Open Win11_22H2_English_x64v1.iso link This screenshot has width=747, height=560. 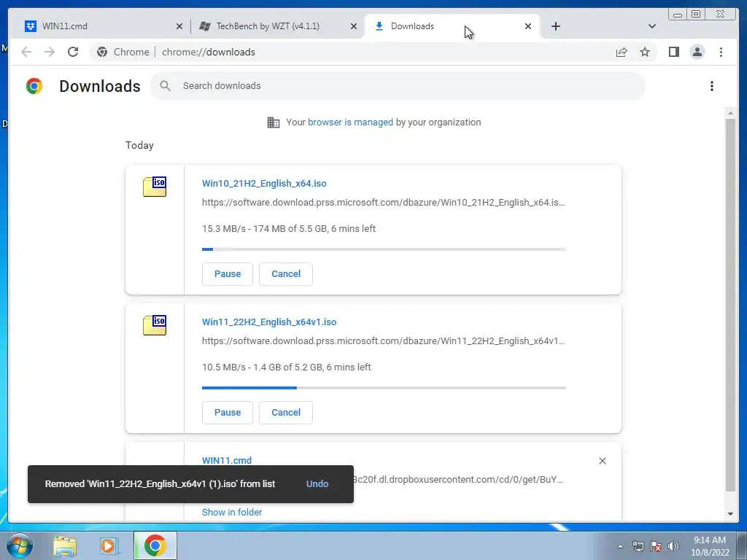tap(269, 322)
